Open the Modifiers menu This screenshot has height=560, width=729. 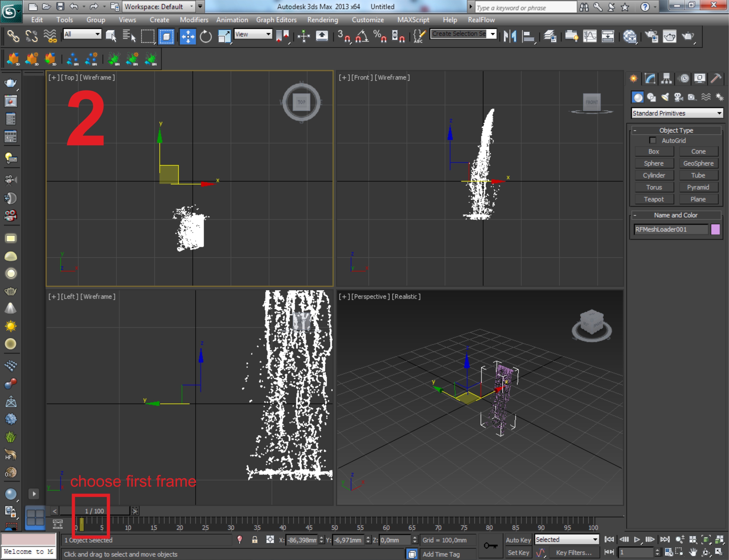194,20
